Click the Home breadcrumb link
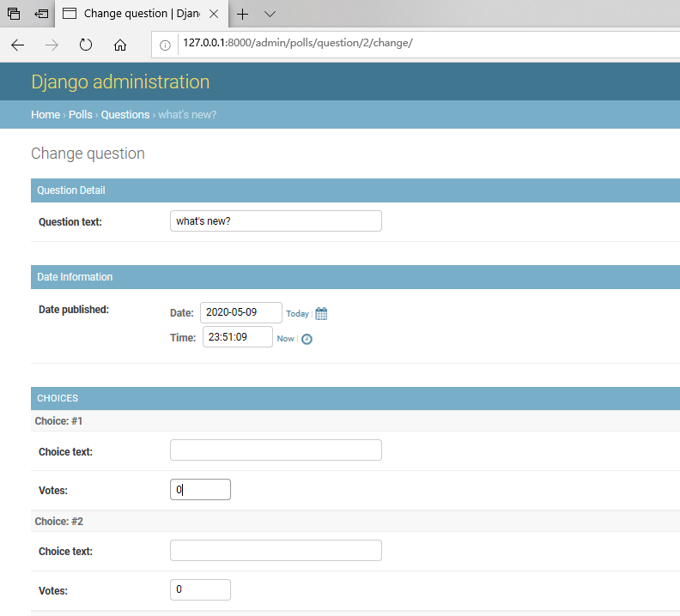 pos(46,114)
